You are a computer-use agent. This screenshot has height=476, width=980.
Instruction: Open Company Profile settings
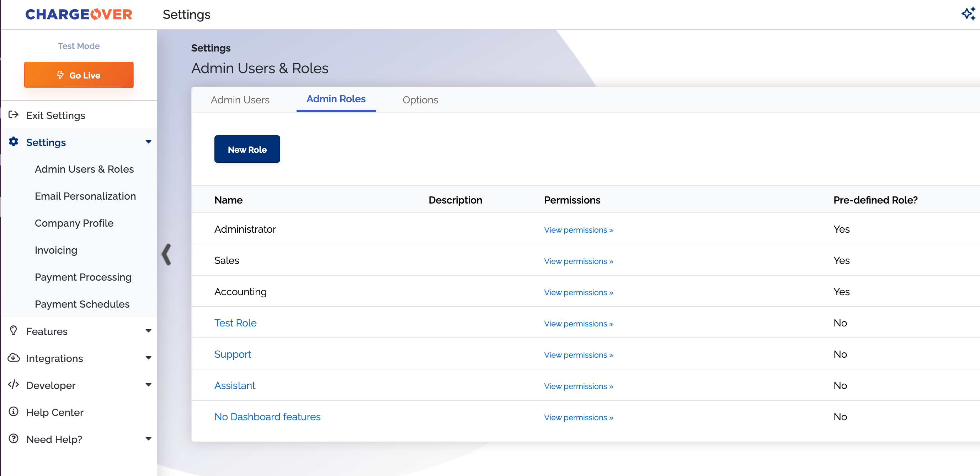coord(74,223)
